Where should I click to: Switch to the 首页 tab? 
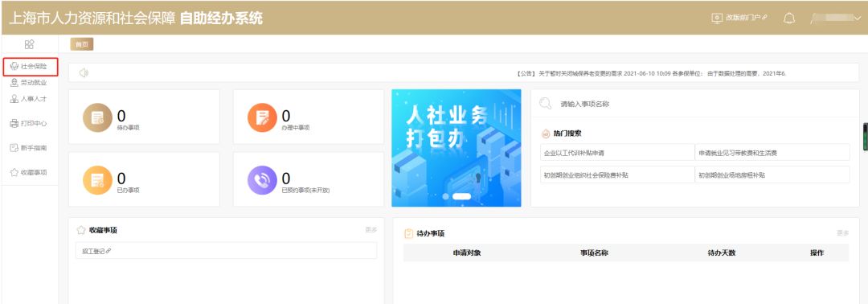[x=82, y=44]
